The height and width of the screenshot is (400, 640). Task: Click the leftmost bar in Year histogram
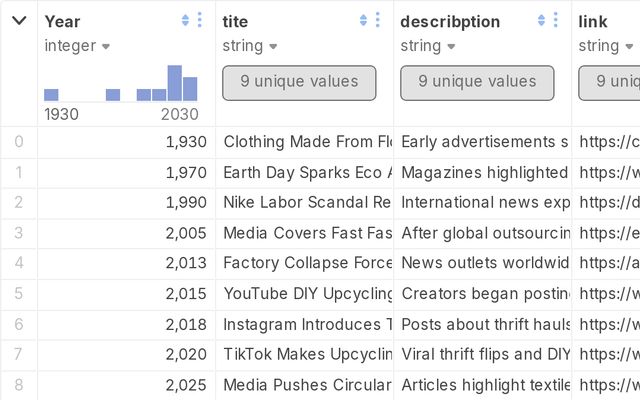click(51, 95)
